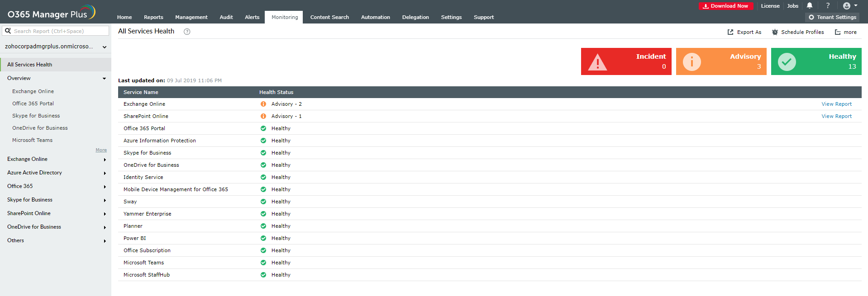The image size is (868, 296).
Task: Go to the Home tab
Action: (124, 17)
